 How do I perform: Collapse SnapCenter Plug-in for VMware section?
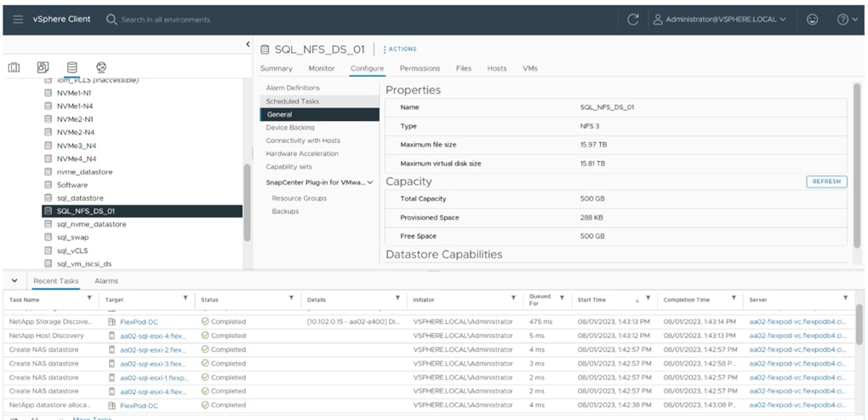point(370,182)
